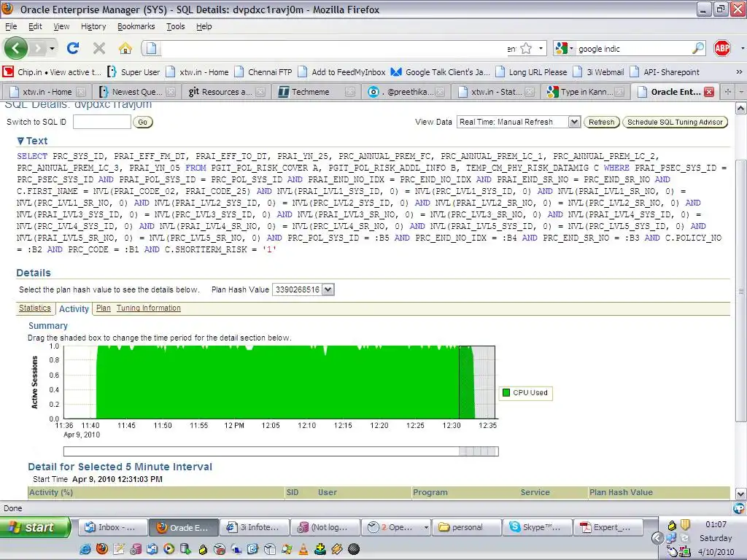Open the History menu
The width and height of the screenshot is (747, 560).
tap(93, 26)
